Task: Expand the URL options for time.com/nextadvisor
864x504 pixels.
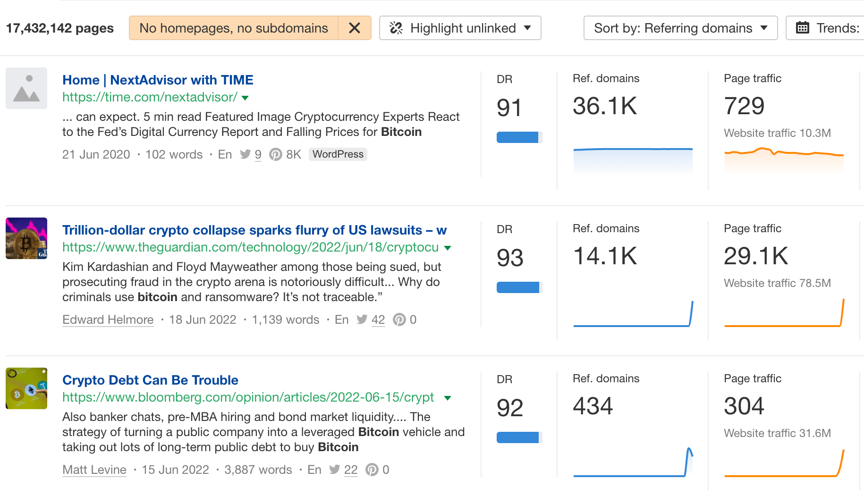Action: tap(245, 98)
